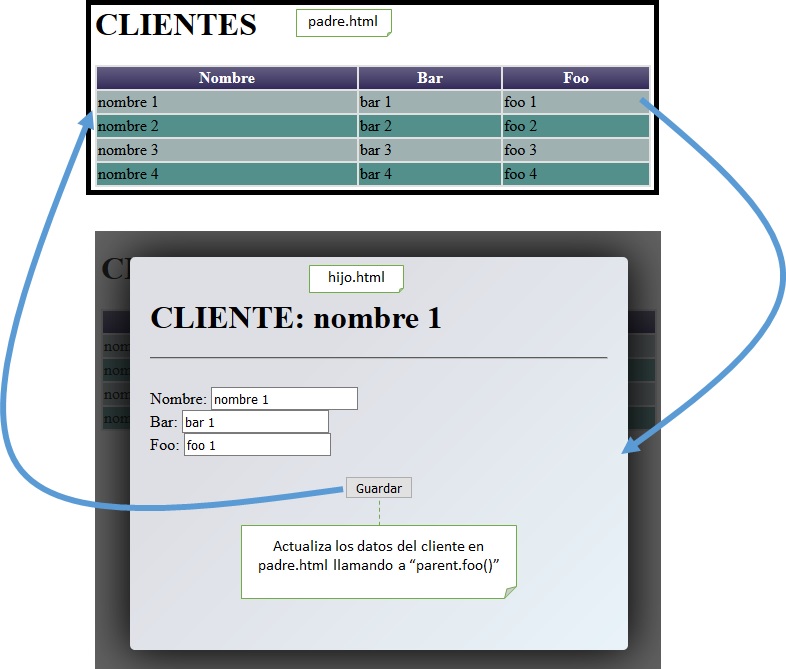Click the "CLIENTE: nombre 1" dialog title

295,318
